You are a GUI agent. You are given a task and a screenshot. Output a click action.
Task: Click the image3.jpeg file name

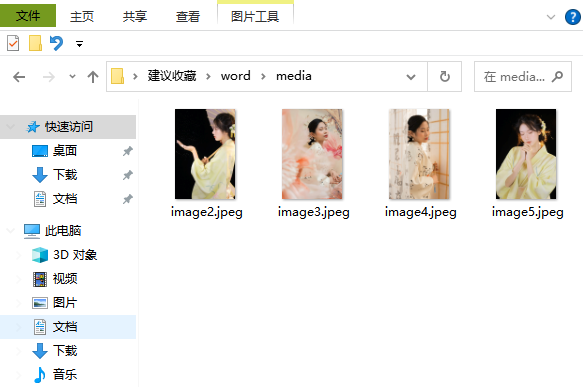pyautogui.click(x=314, y=212)
